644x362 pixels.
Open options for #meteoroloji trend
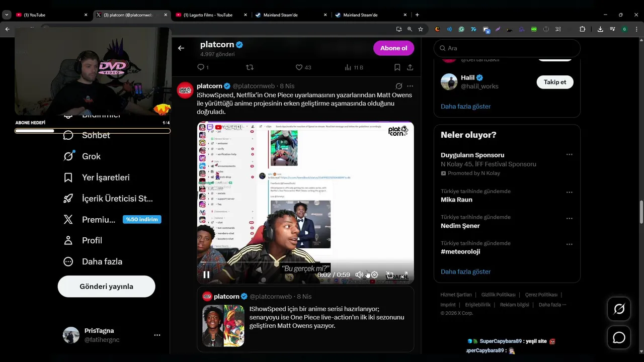[x=569, y=244]
